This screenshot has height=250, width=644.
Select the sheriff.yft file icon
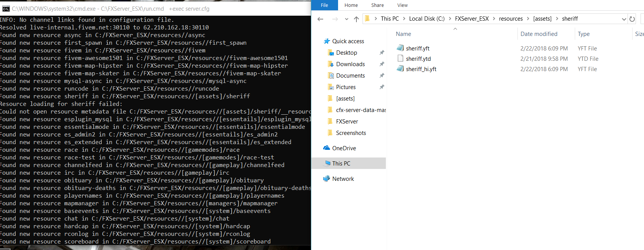coord(400,48)
